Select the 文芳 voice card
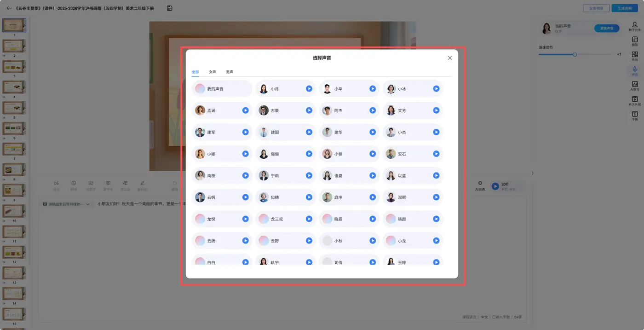Image resolution: width=644 pixels, height=330 pixels. (x=413, y=110)
